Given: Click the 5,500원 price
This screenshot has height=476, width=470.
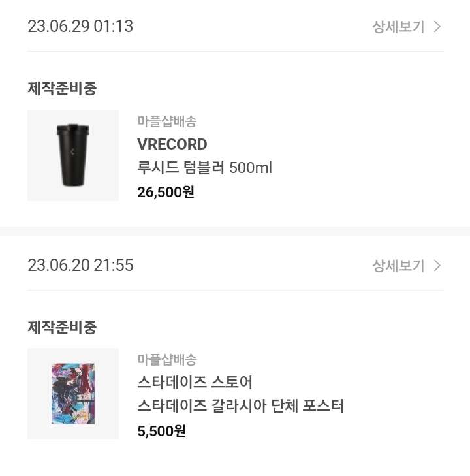Looking at the screenshot, I should (162, 431).
